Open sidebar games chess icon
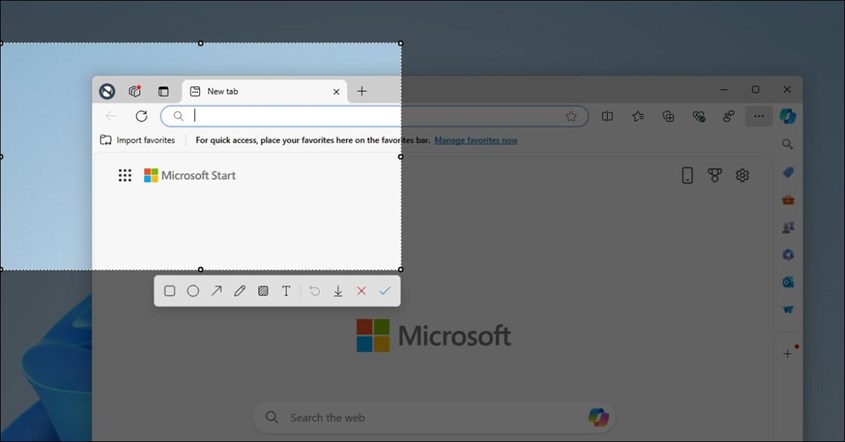Viewport: 845px width, 442px height. click(788, 227)
